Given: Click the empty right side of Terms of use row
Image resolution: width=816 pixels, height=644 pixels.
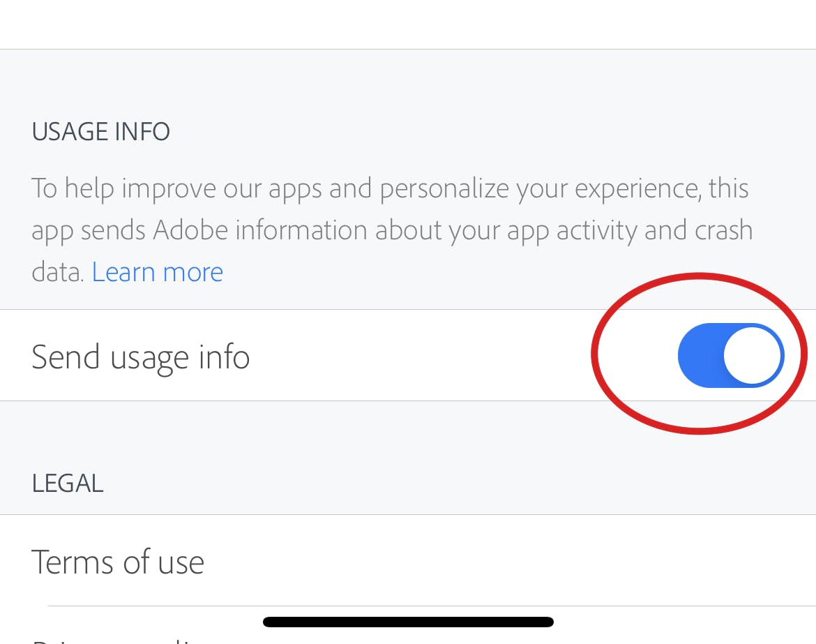Looking at the screenshot, I should pos(558,562).
